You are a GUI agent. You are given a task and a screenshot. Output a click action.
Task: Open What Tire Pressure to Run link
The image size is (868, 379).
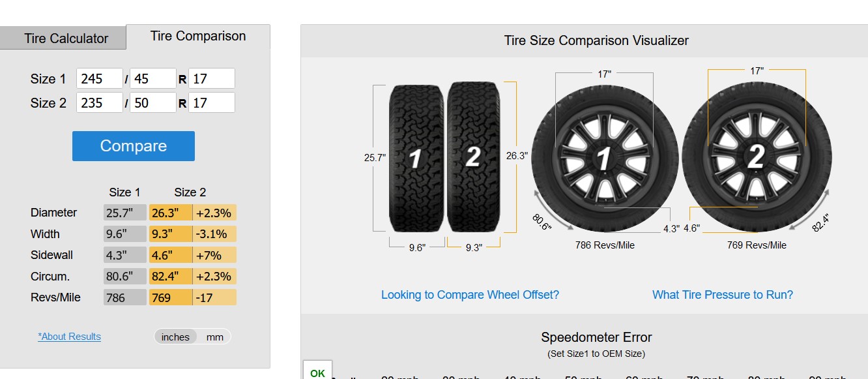(x=723, y=295)
